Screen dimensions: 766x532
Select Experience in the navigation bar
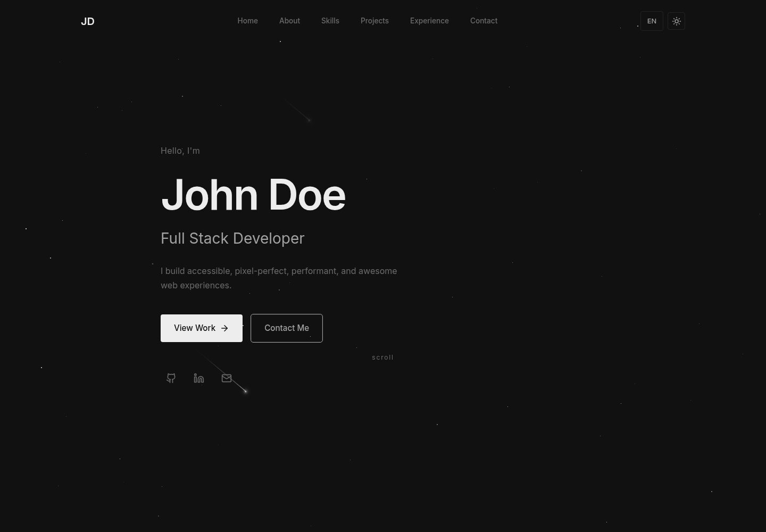click(429, 21)
